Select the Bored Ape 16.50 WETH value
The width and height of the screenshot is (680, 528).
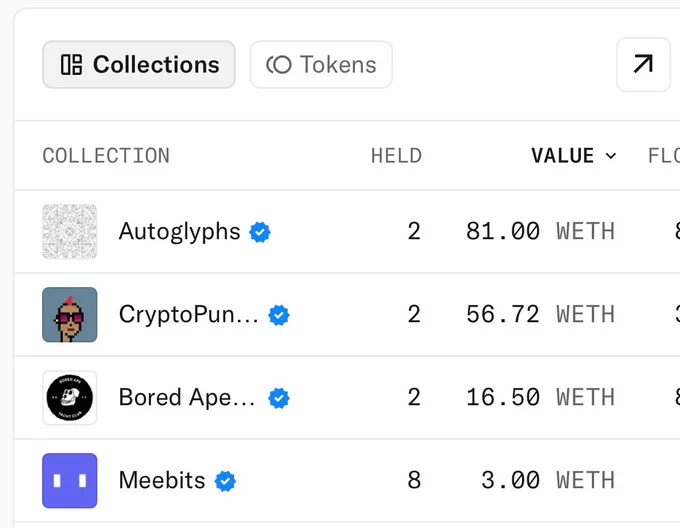click(x=540, y=398)
